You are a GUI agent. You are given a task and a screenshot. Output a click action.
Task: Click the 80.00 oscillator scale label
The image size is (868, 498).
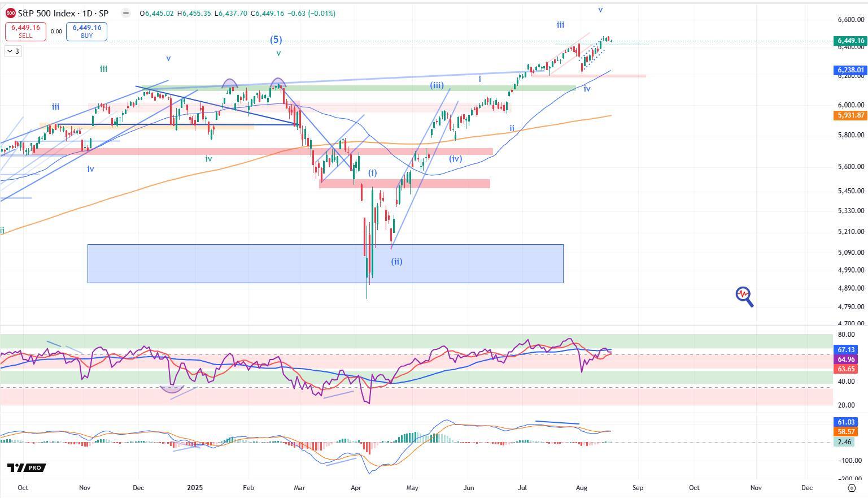(x=847, y=335)
